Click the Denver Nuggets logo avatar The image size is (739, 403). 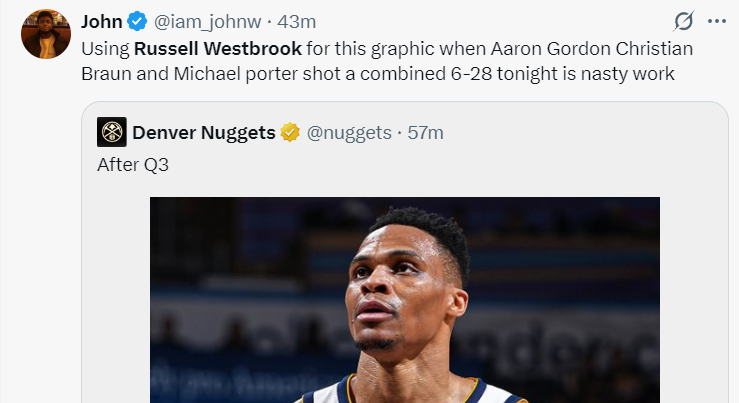tap(112, 132)
